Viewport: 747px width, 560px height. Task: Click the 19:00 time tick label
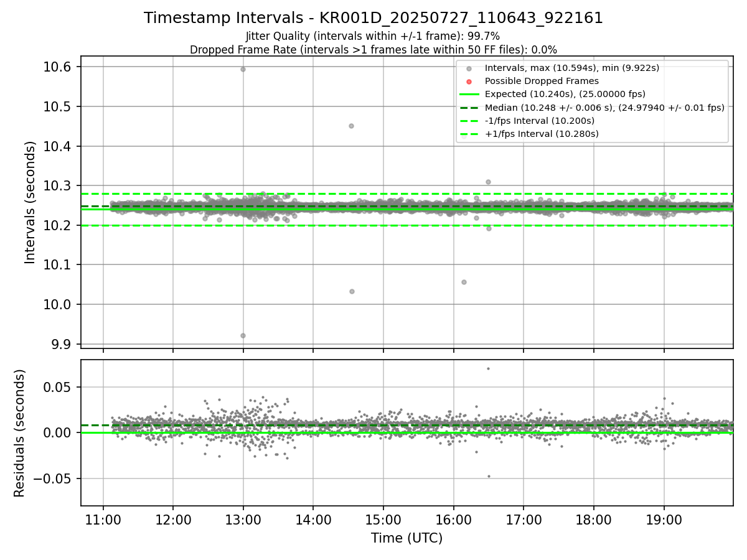click(664, 520)
